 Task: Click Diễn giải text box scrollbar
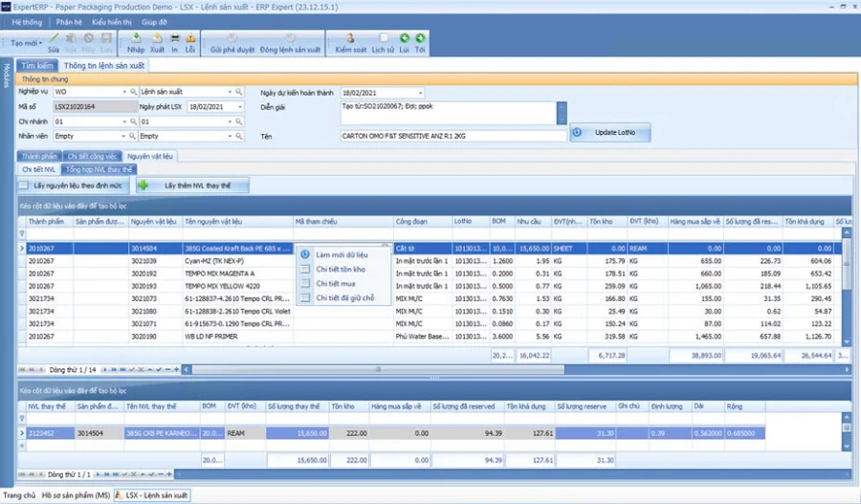(562, 113)
